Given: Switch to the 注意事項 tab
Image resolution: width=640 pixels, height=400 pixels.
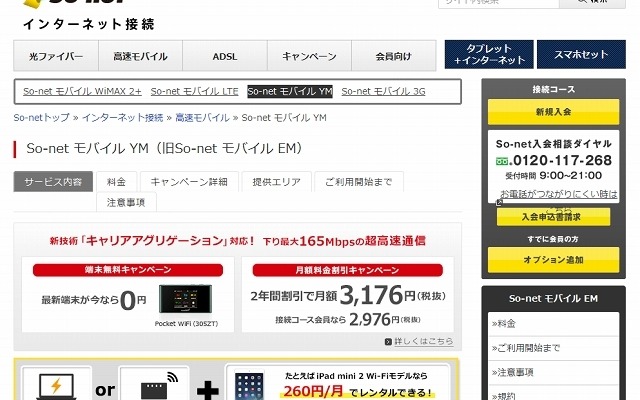Looking at the screenshot, I should click(x=126, y=202).
